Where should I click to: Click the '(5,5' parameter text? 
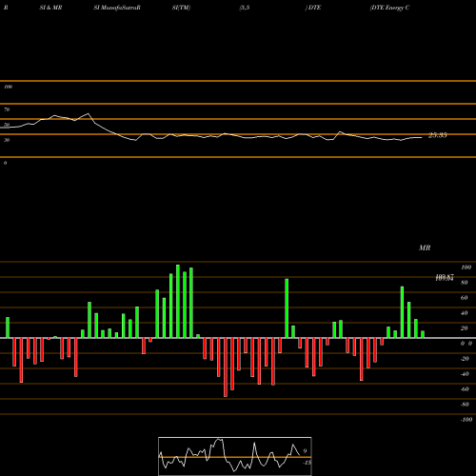[x=245, y=8]
